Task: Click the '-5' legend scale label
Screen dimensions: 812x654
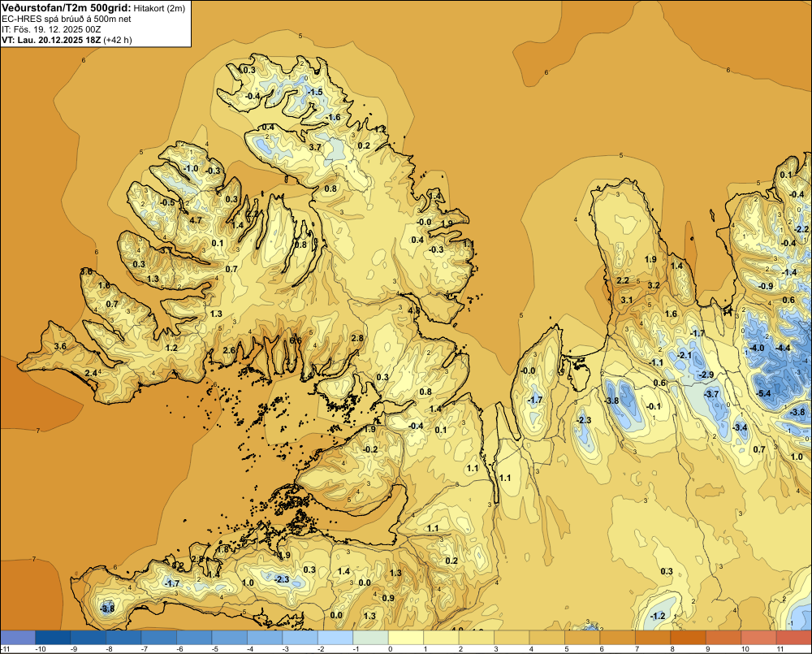Action: tap(217, 649)
